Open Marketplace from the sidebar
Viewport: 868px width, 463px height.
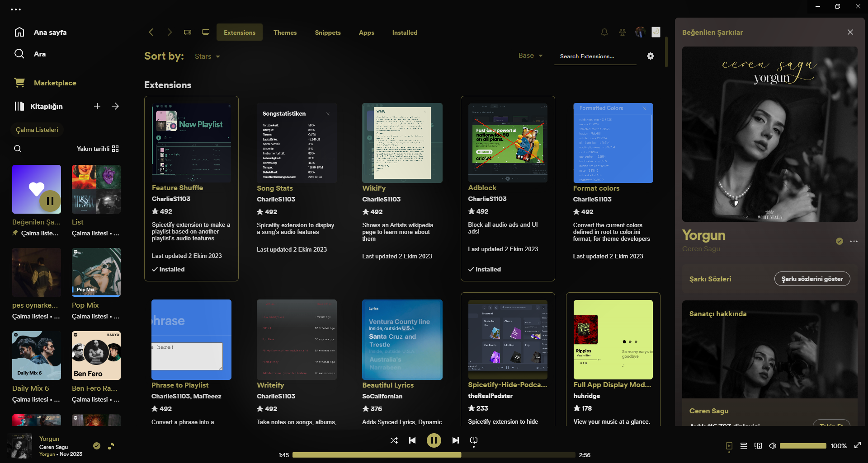coord(55,83)
